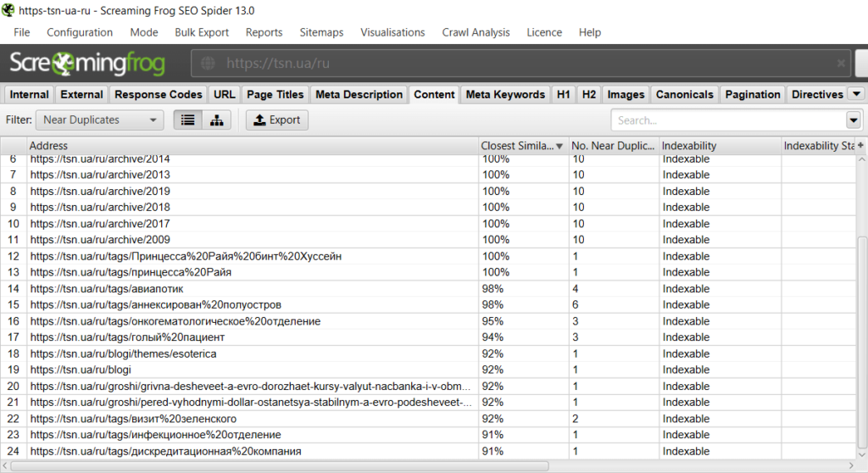Image resolution: width=868 pixels, height=473 pixels.
Task: Click the vertical scrollbar thumb
Action: (x=862, y=342)
